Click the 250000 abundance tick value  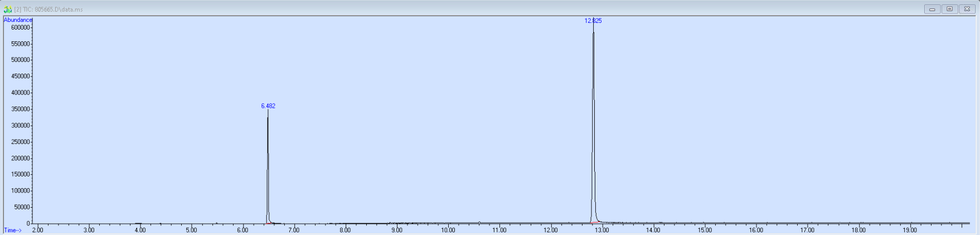coord(20,142)
